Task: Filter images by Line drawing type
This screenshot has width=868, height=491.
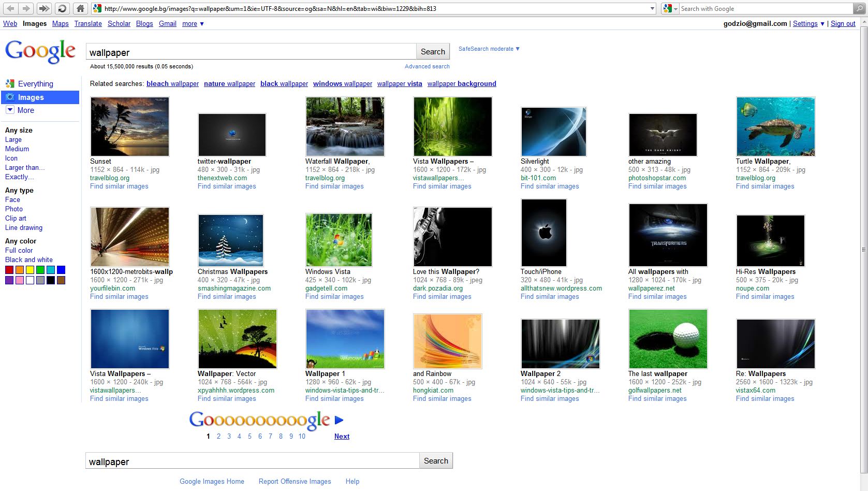Action: point(24,228)
